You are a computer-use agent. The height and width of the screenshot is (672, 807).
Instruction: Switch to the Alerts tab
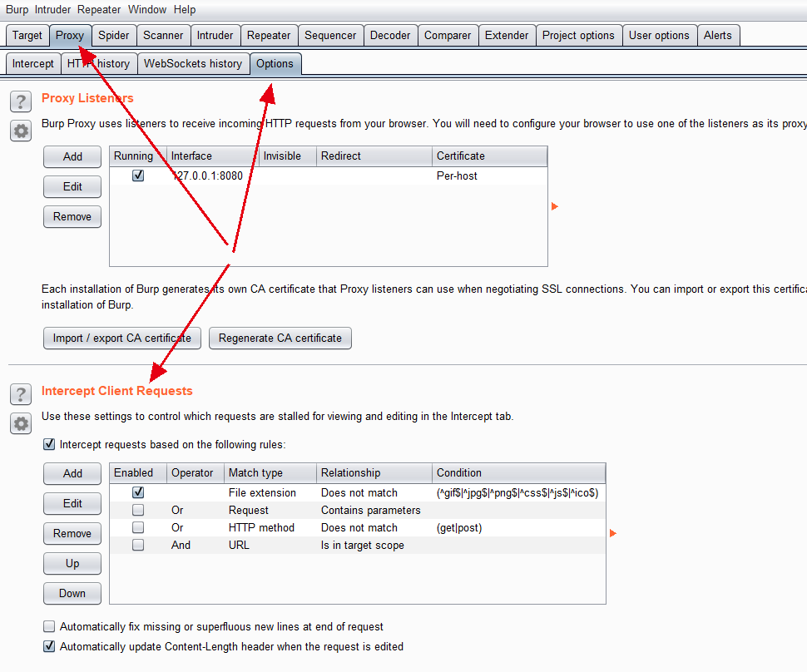(x=718, y=36)
